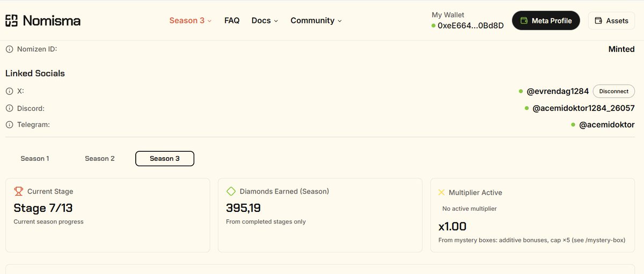
Task: Click the green dot beside @acemidoktor1284_26057
Action: click(527, 108)
